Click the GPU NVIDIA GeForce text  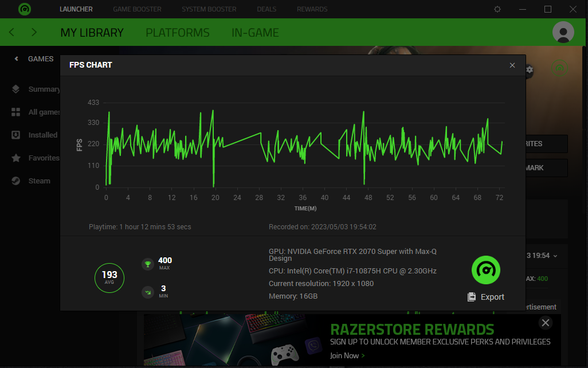(x=352, y=255)
